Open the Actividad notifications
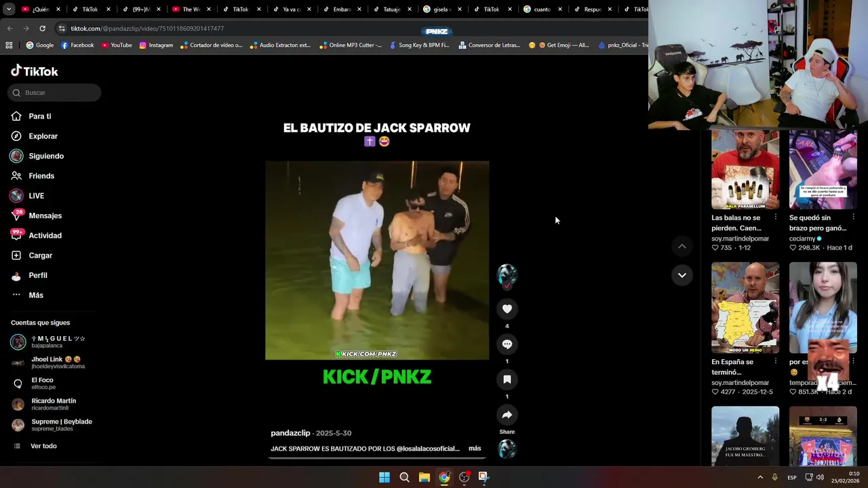The height and width of the screenshot is (488, 868). tap(45, 235)
